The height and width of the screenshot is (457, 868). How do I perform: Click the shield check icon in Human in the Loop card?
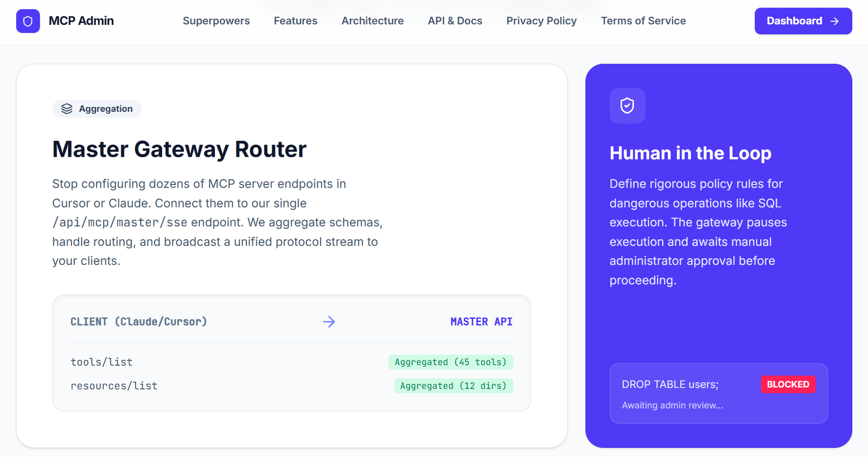point(627,106)
